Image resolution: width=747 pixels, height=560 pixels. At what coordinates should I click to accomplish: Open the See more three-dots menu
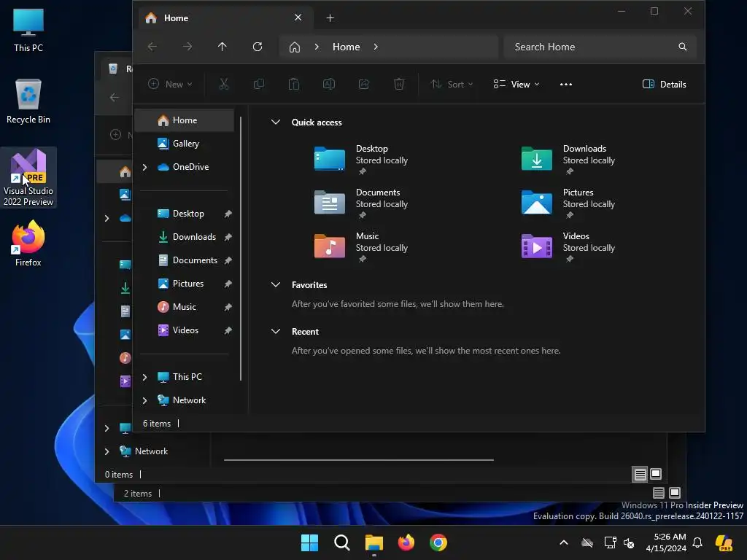click(x=566, y=85)
